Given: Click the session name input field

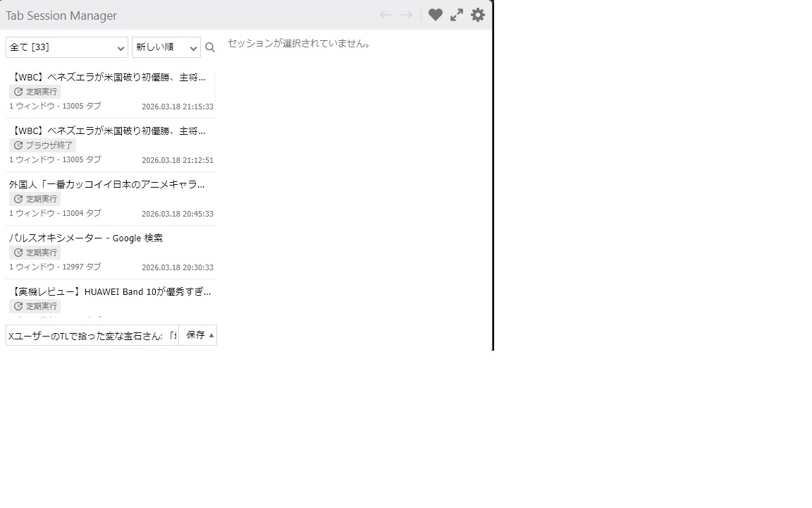Looking at the screenshot, I should [92, 336].
